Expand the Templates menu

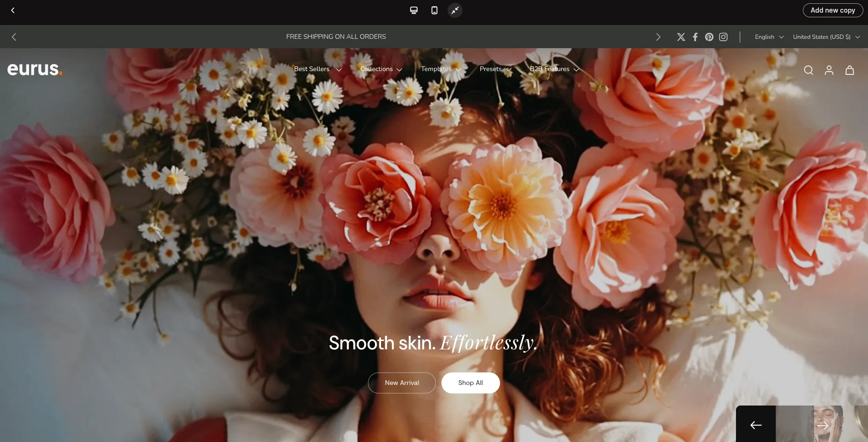[x=441, y=69]
